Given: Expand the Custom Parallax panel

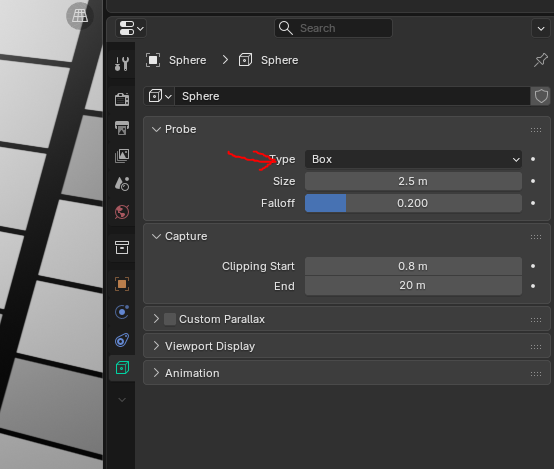Looking at the screenshot, I should 156,319.
